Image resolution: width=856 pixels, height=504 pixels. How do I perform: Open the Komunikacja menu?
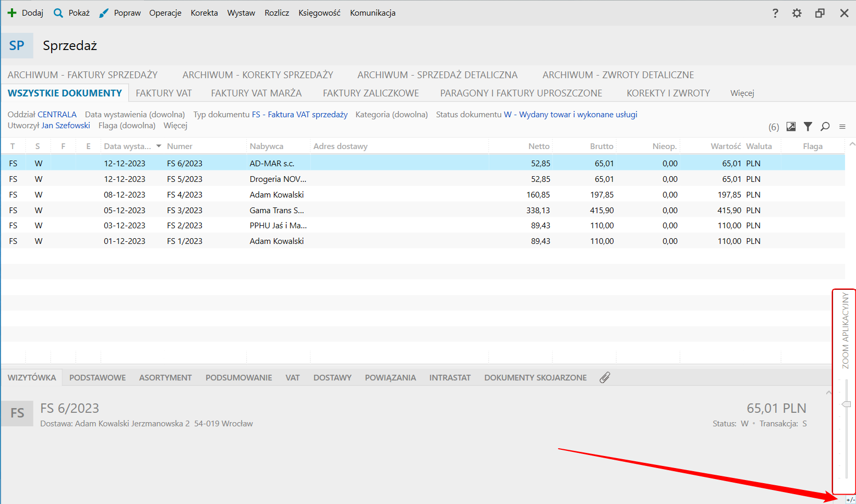373,13
